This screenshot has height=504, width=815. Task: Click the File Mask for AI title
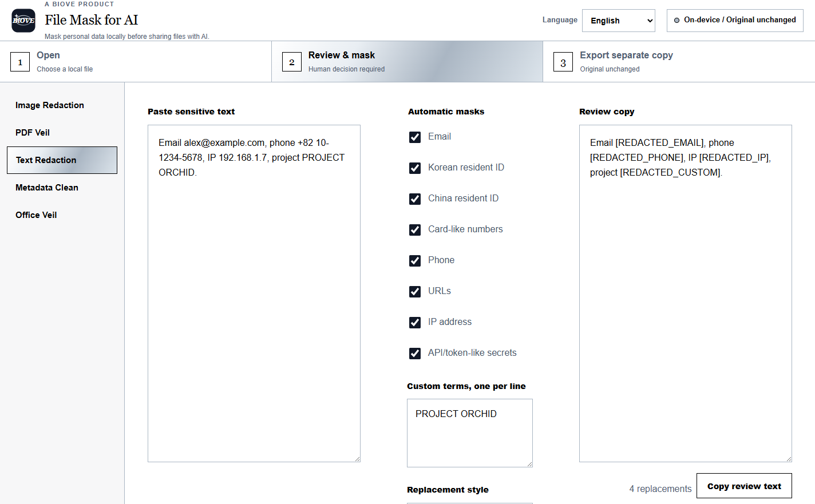click(92, 20)
